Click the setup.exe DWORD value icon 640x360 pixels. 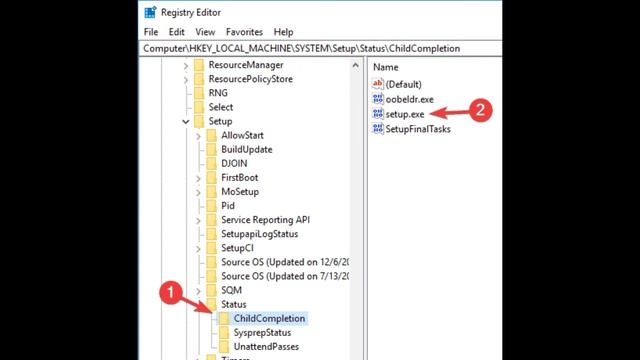click(378, 114)
